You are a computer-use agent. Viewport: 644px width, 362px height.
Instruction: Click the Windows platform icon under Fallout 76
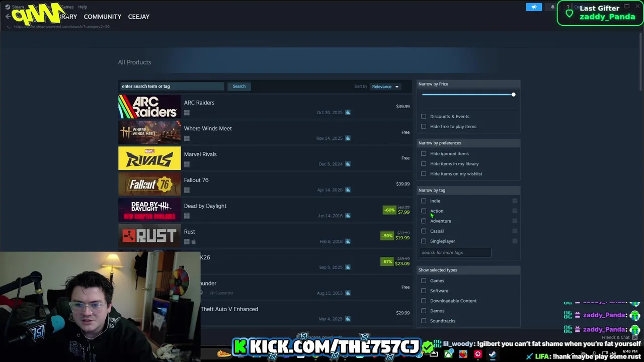point(187,190)
